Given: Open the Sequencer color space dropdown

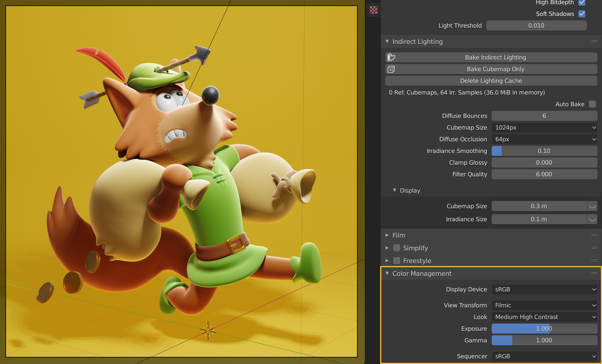Looking at the screenshot, I should point(544,356).
